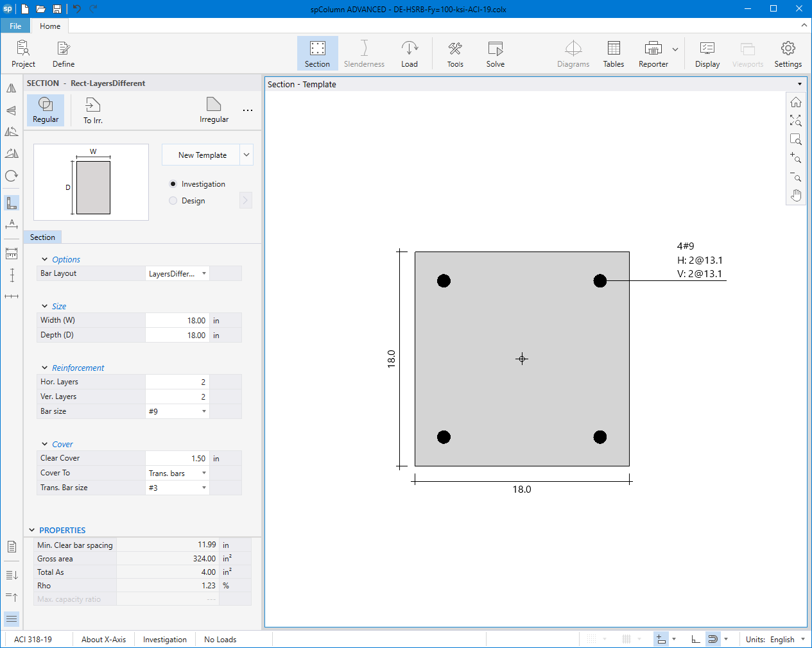Viewport: 812px width, 648px height.
Task: Click the rotate icon in left sidebar
Action: tap(12, 176)
